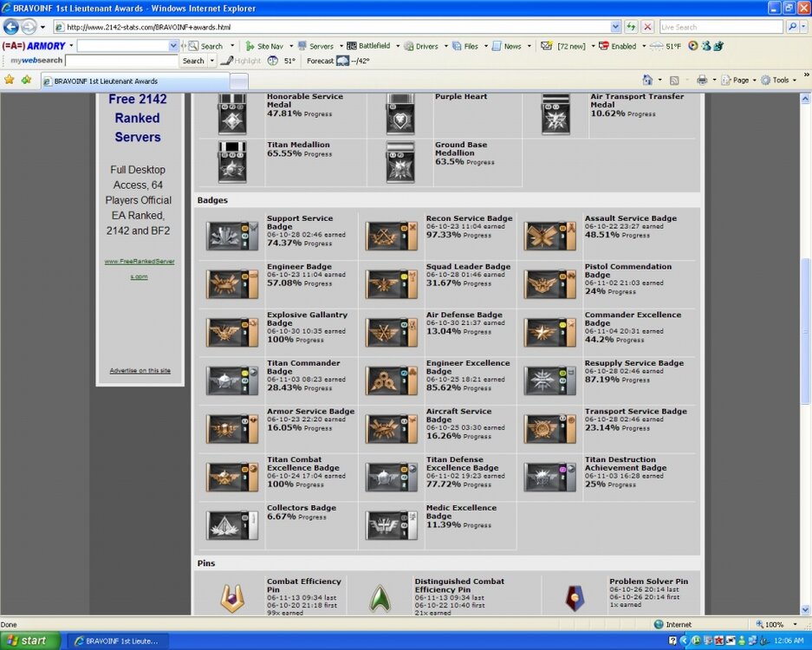Image resolution: width=812 pixels, height=650 pixels.
Task: Click the Advertise on this site link
Action: pyautogui.click(x=140, y=370)
